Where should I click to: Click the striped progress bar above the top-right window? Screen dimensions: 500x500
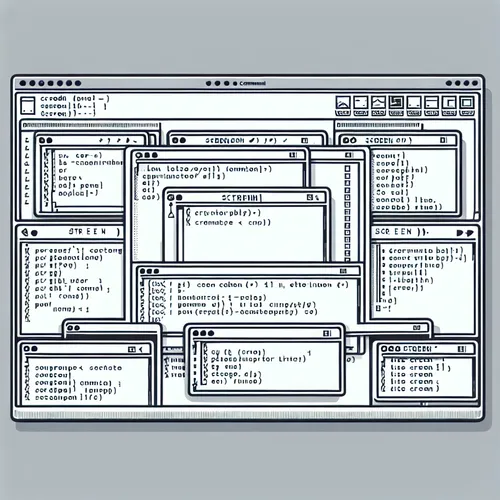(x=378, y=125)
